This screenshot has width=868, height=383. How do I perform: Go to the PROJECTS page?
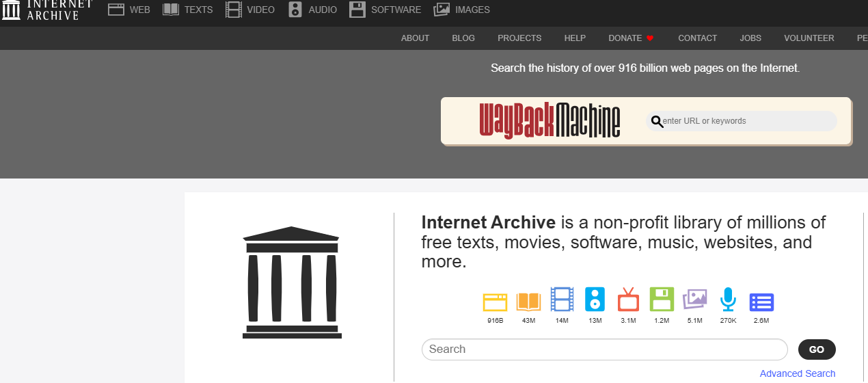point(519,38)
